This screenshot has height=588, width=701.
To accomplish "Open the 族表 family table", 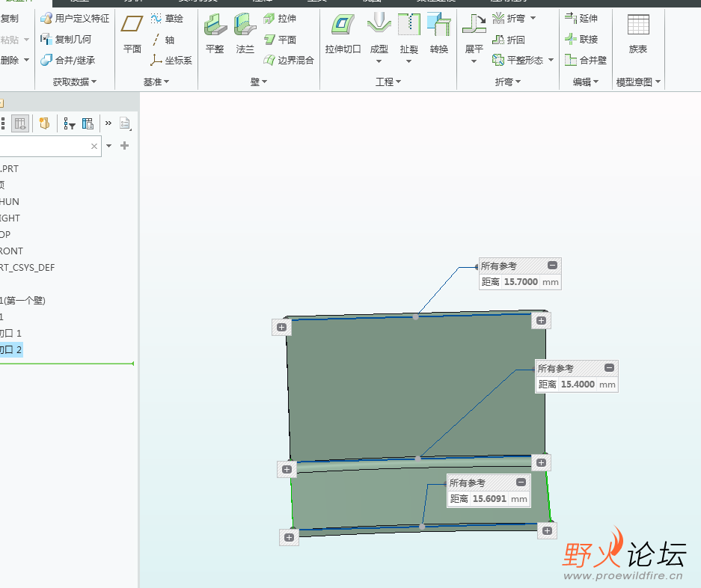I will (x=638, y=34).
